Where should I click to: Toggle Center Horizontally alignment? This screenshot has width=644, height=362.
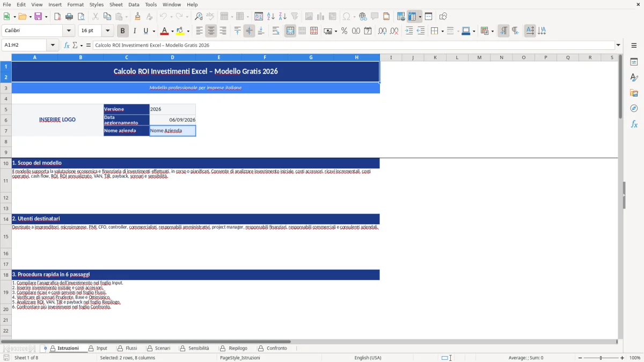[x=211, y=31]
